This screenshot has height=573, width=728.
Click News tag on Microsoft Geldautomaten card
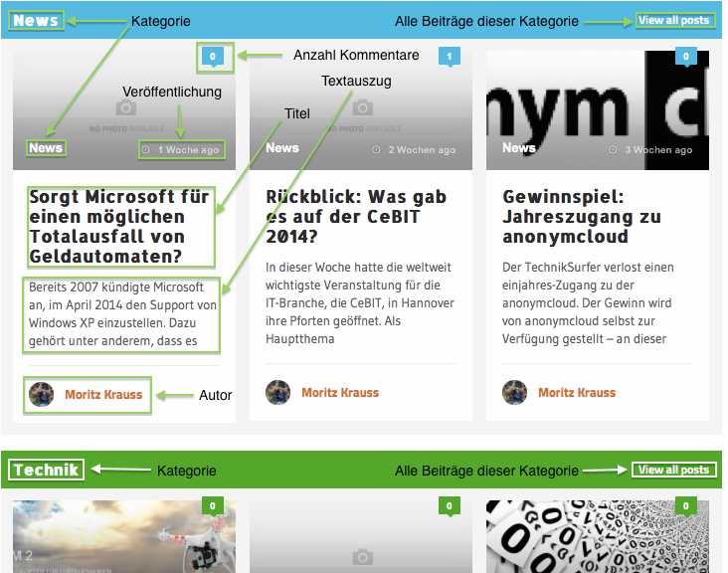tap(46, 148)
